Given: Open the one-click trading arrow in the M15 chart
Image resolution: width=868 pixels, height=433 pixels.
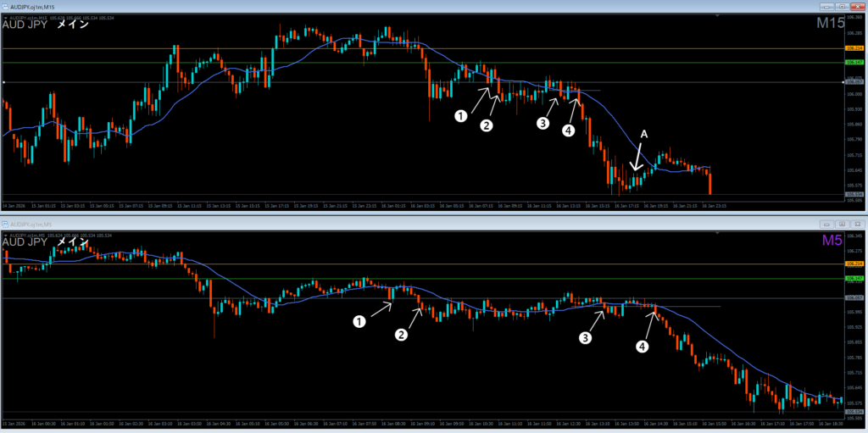Looking at the screenshot, I should click(5, 18).
